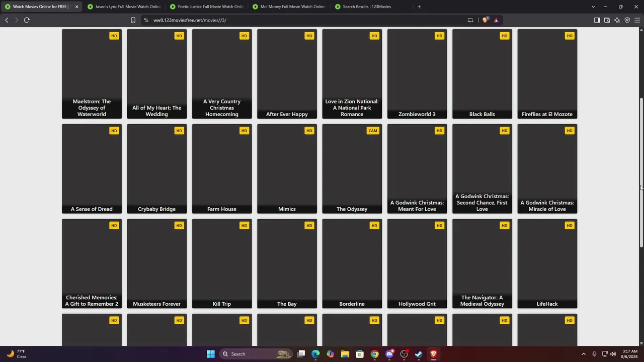644x362 pixels.
Task: Open Brave Rewards triangle icon
Action: [x=496, y=20]
